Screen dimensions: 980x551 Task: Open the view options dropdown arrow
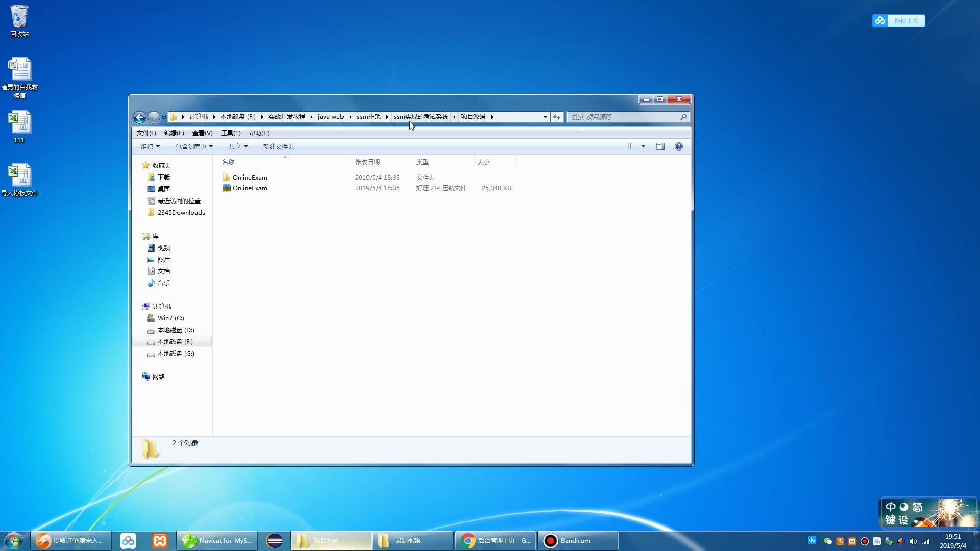(643, 147)
